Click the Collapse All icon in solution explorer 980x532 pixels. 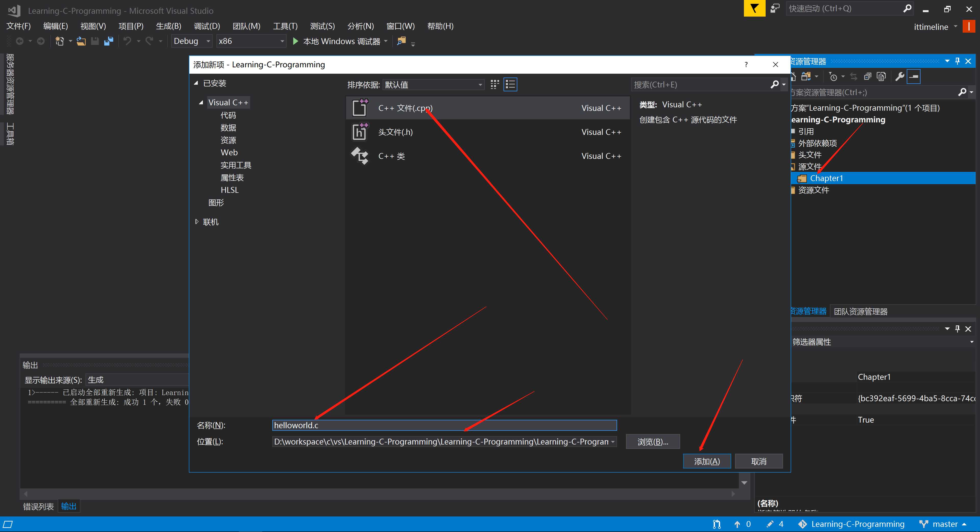coord(868,77)
